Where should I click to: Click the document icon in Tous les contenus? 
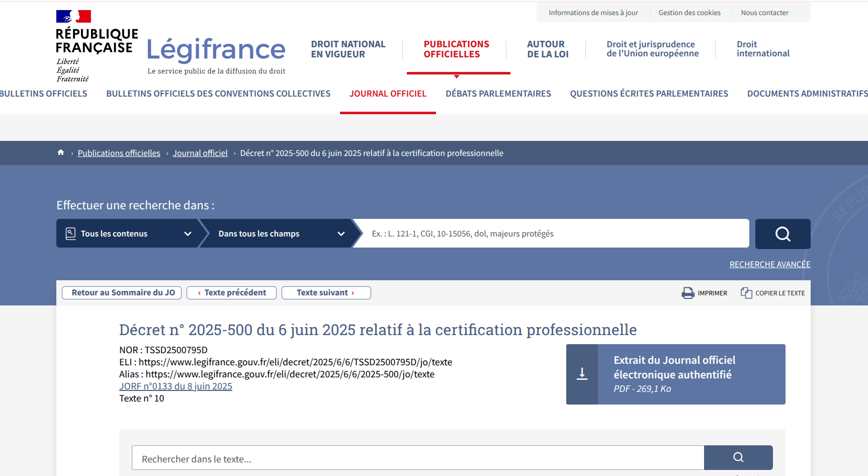coord(71,233)
